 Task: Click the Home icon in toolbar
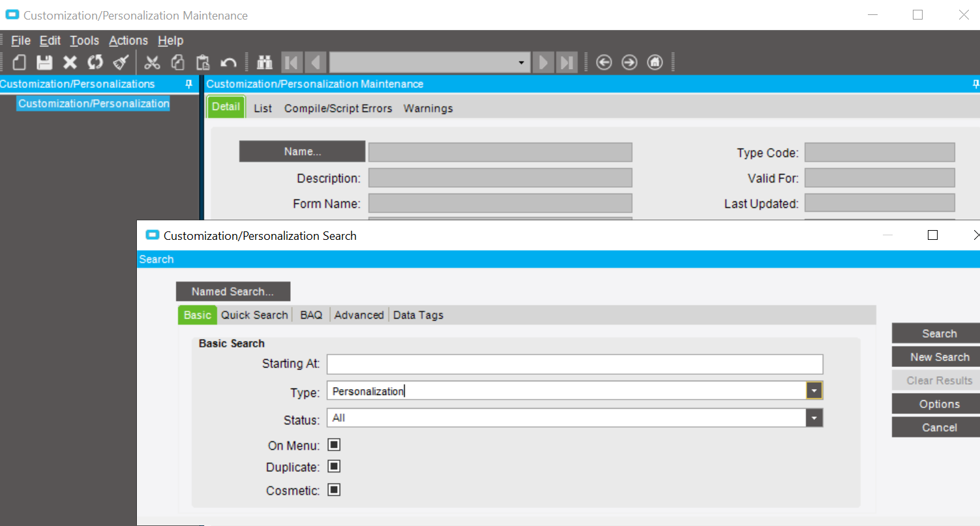click(x=655, y=63)
